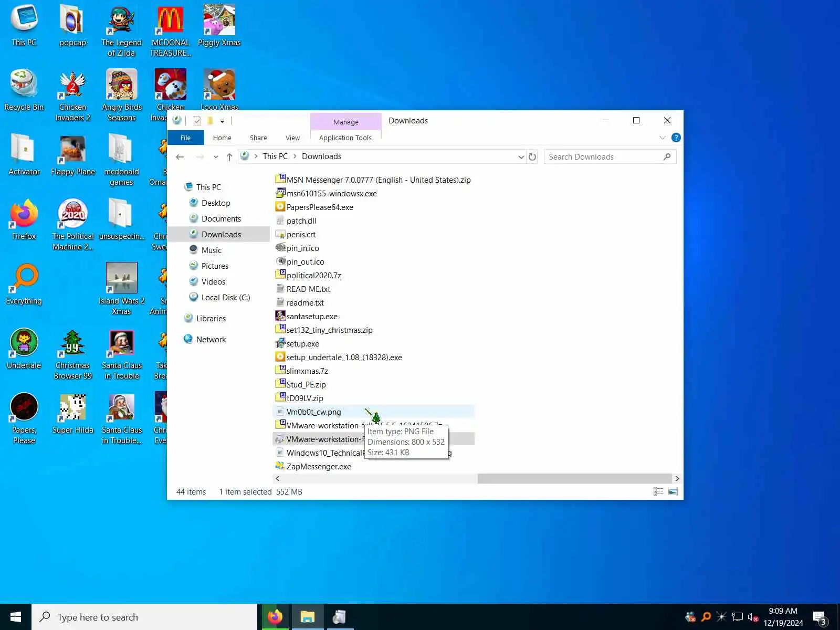Open Firefox from the taskbar
This screenshot has height=630, width=840.
tap(275, 617)
